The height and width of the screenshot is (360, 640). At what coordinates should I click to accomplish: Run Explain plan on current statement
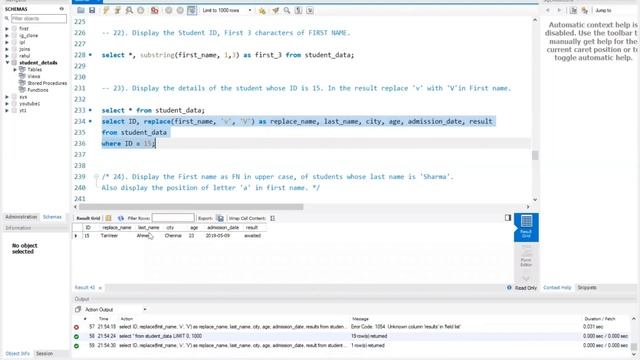tap(129, 10)
